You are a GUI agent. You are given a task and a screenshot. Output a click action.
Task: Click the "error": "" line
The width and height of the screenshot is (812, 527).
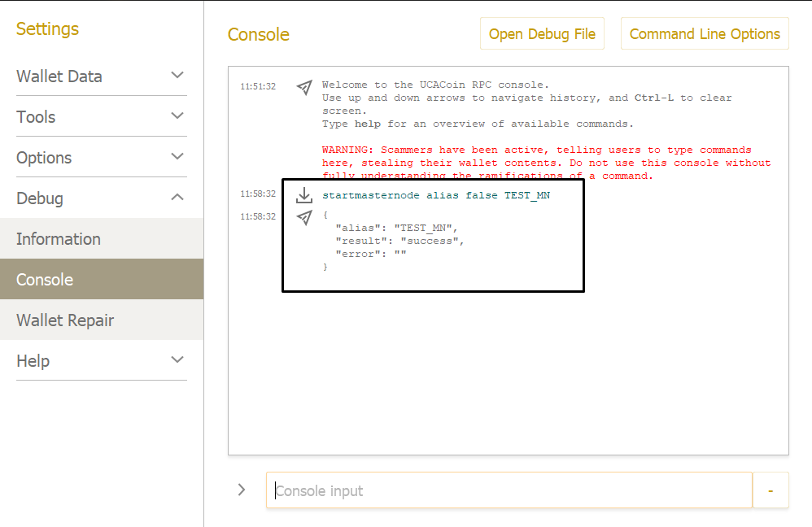(x=371, y=254)
